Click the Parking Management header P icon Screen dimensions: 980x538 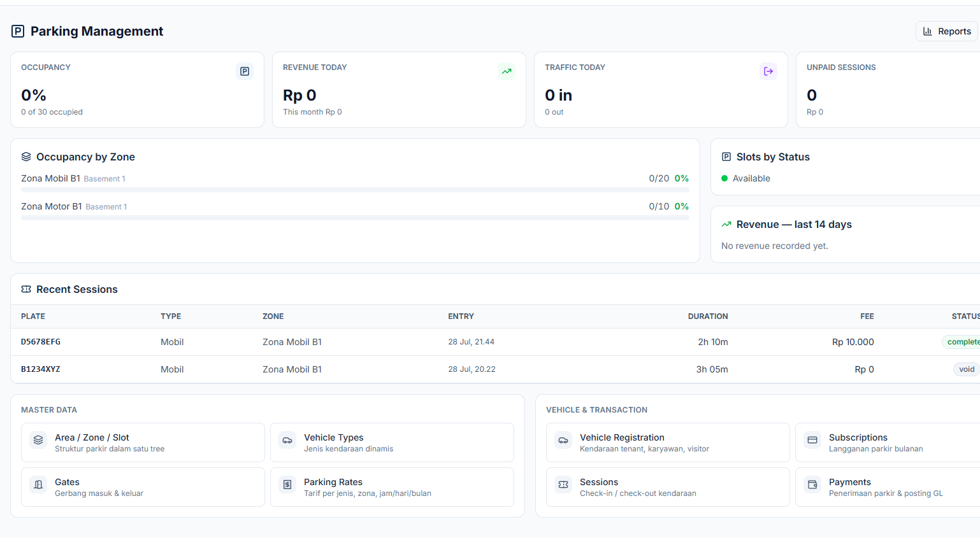click(18, 31)
